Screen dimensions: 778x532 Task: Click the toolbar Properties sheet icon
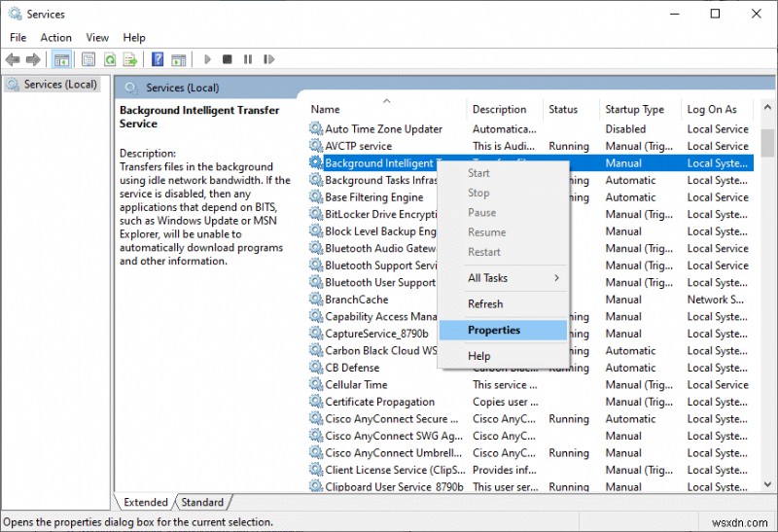pyautogui.click(x=88, y=59)
